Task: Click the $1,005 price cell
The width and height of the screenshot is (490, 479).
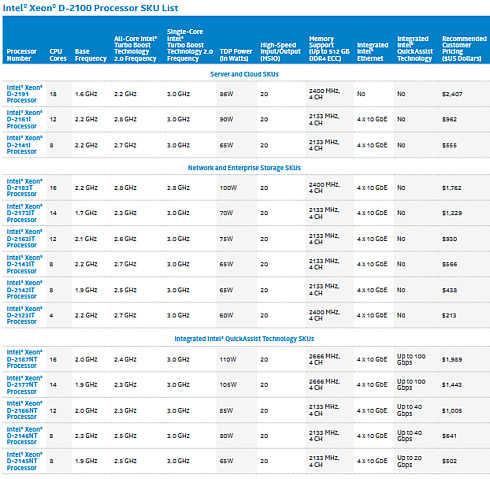Action: tap(452, 410)
